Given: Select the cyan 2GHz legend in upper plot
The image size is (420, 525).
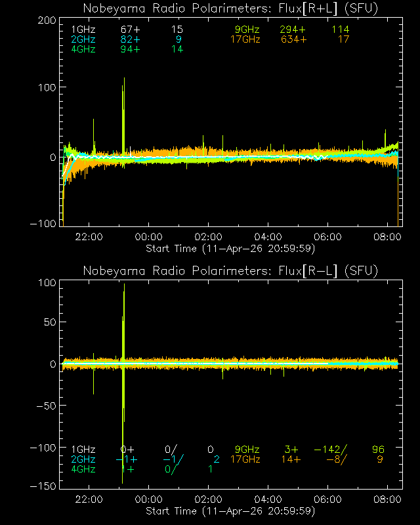Looking at the screenshot, I should (83, 39).
